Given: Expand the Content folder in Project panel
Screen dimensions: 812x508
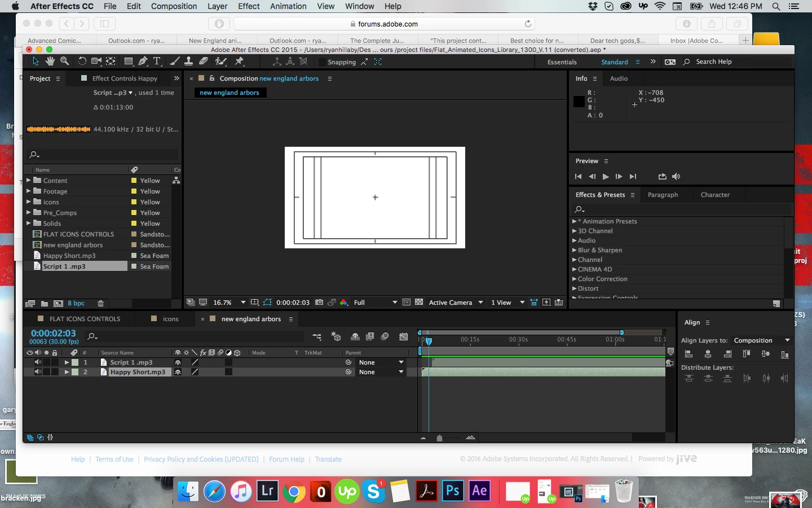Looking at the screenshot, I should [29, 181].
